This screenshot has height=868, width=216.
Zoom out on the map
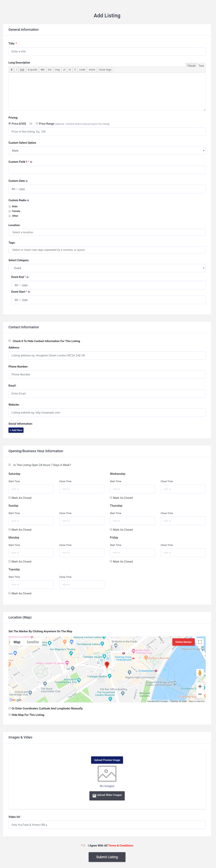[200, 694]
